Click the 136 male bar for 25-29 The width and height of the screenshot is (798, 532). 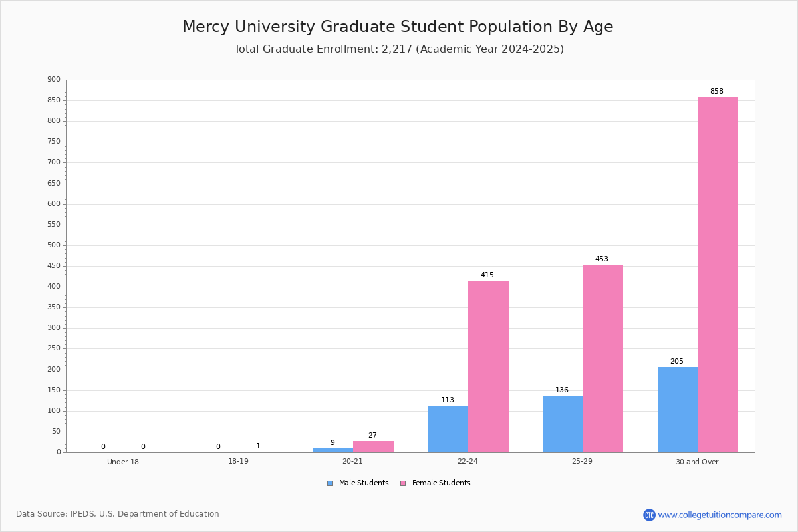coord(563,424)
